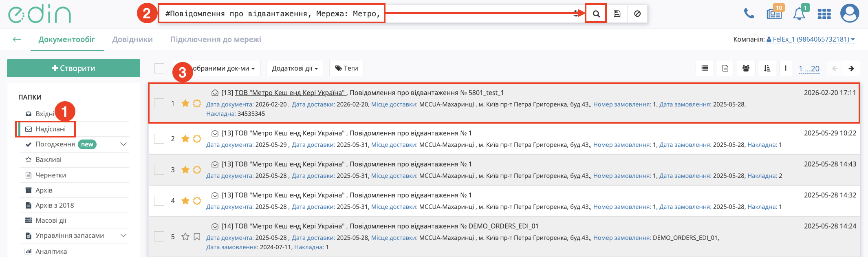The image size is (868, 257).
Task: Open the users group view icon
Action: click(x=746, y=68)
